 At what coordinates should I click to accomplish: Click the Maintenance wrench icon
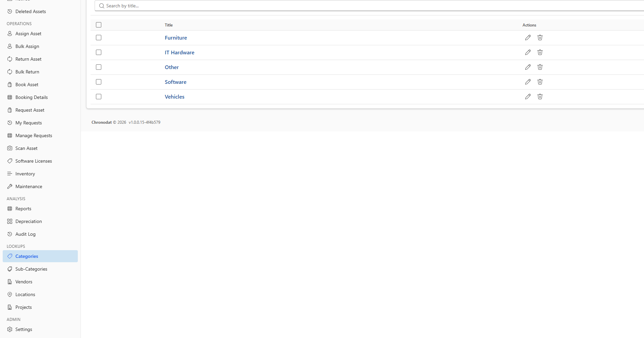pyautogui.click(x=10, y=186)
